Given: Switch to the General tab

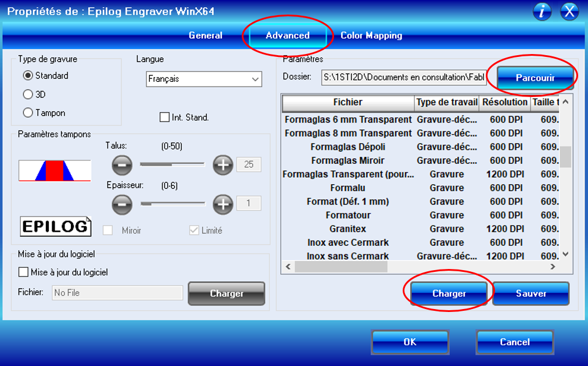Looking at the screenshot, I should click(x=206, y=35).
